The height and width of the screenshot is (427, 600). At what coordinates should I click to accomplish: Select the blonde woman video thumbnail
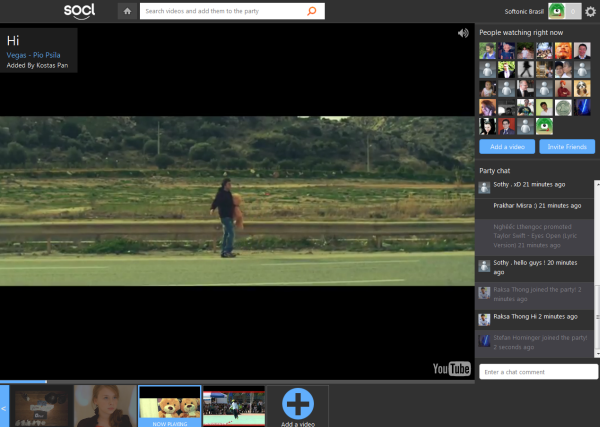tap(105, 406)
